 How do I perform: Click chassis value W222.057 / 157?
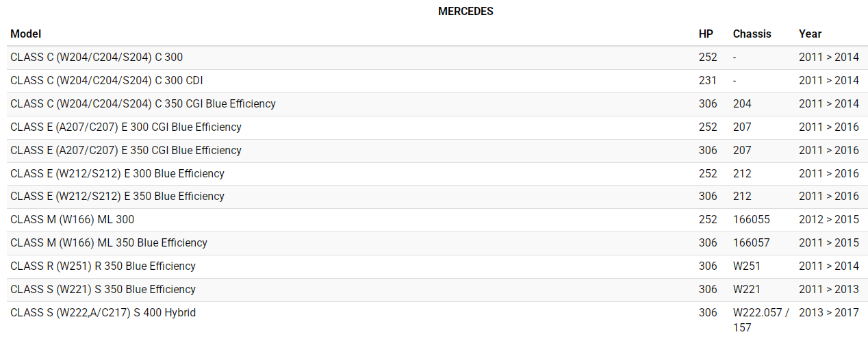tap(761, 319)
